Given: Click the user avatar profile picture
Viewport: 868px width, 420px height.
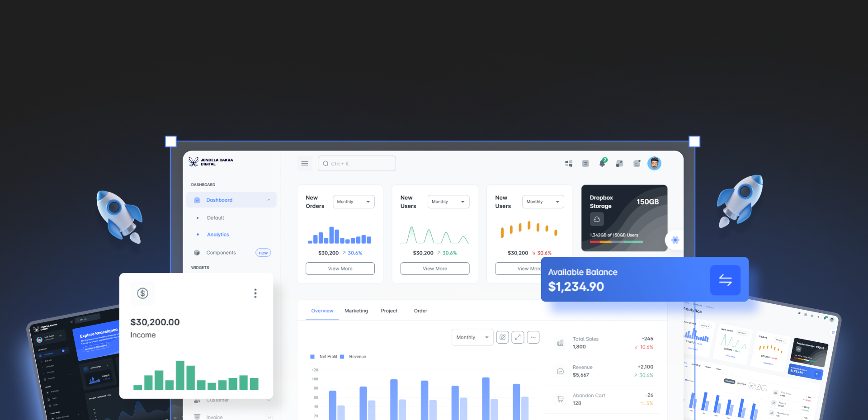Looking at the screenshot, I should click(x=654, y=163).
